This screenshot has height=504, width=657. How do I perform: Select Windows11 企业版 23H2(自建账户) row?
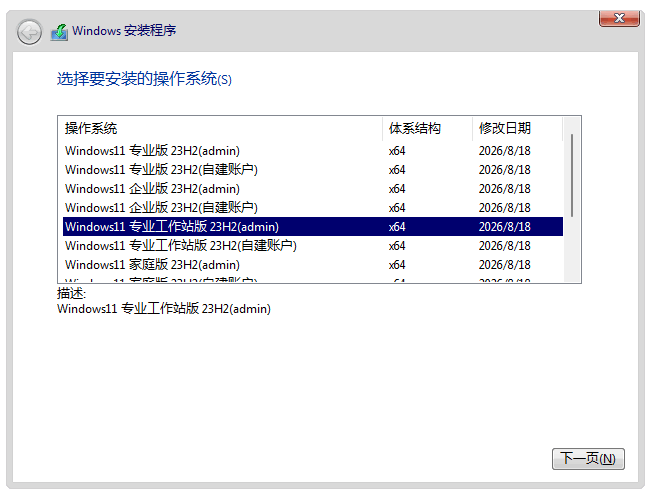point(313,208)
